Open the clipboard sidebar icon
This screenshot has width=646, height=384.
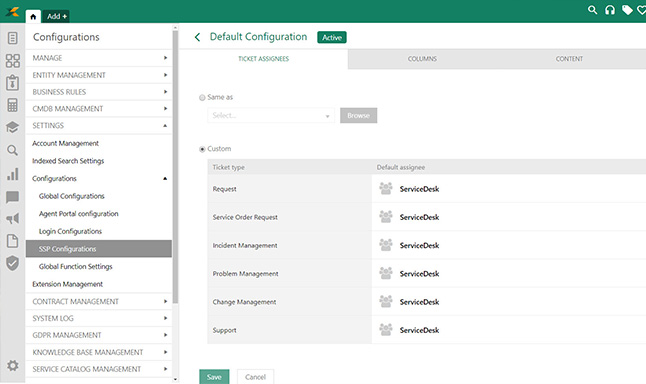[x=12, y=83]
